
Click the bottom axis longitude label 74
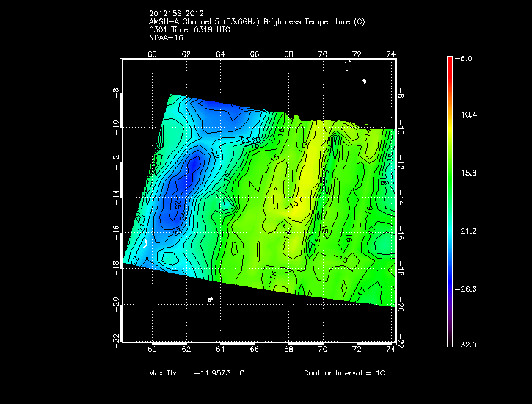pos(391,350)
